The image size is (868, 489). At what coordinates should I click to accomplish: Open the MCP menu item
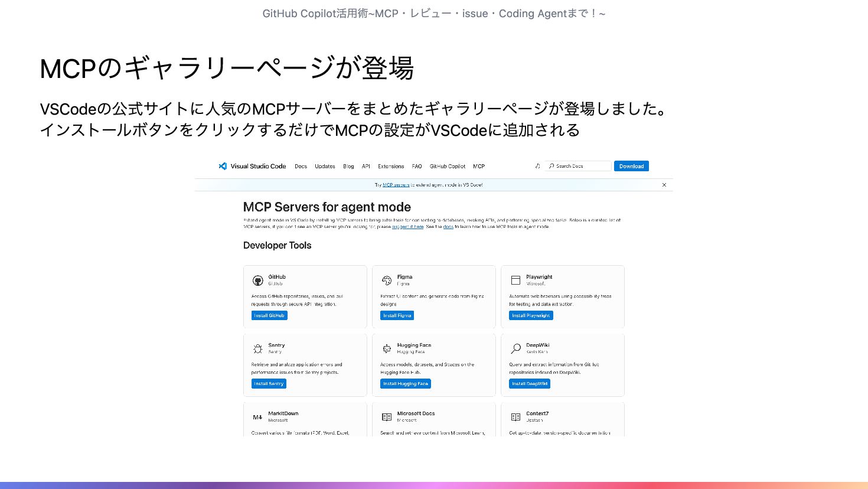(479, 167)
